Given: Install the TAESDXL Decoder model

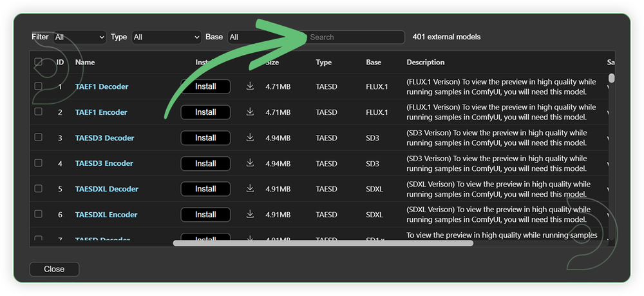Looking at the screenshot, I should tap(206, 189).
